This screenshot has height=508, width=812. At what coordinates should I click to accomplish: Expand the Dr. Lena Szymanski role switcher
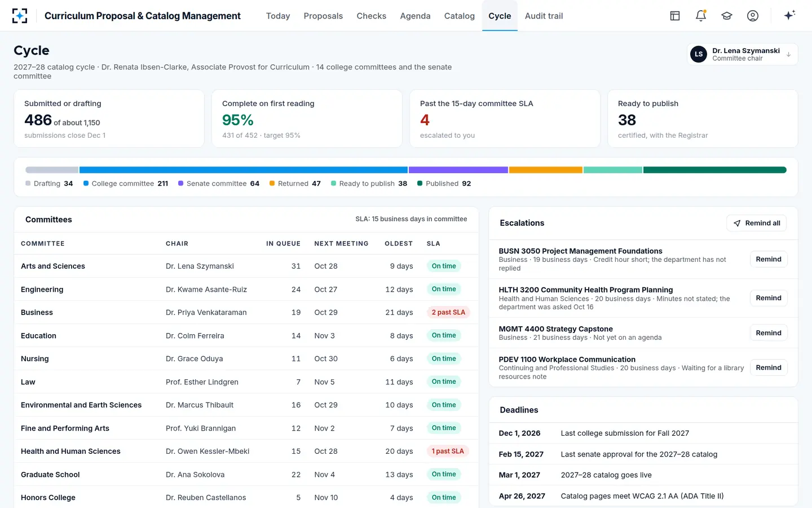click(x=742, y=54)
